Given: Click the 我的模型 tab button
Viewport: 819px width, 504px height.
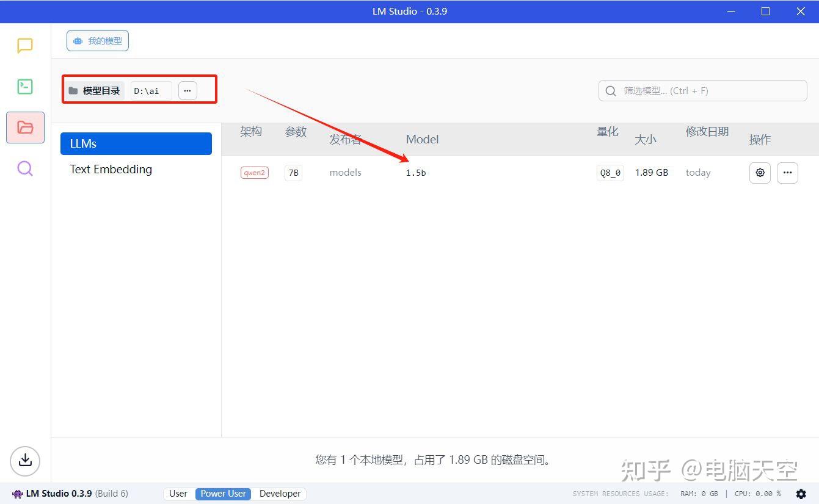Looking at the screenshot, I should (x=98, y=41).
